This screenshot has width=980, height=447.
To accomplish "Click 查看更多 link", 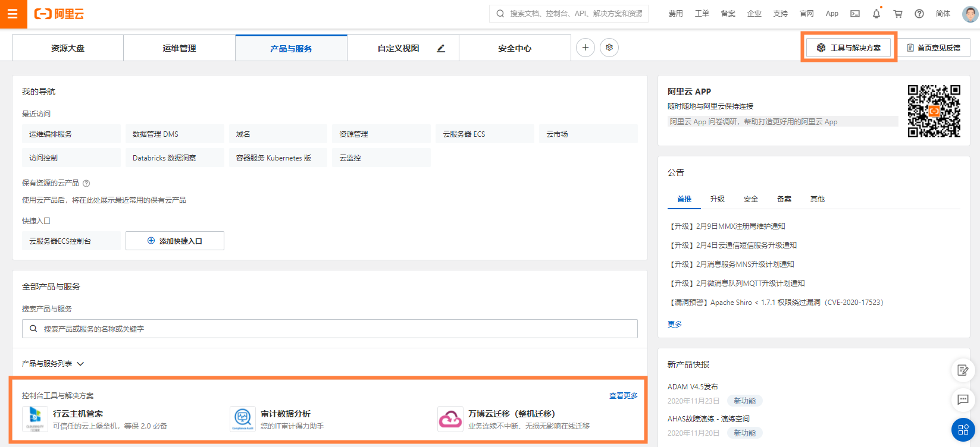I will pyautogui.click(x=624, y=396).
